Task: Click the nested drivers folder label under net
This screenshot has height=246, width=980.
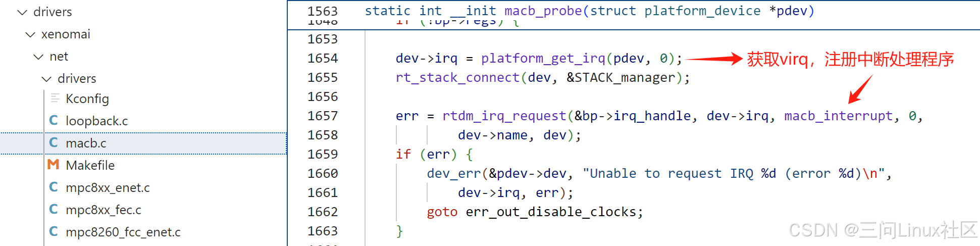Action: 77,79
